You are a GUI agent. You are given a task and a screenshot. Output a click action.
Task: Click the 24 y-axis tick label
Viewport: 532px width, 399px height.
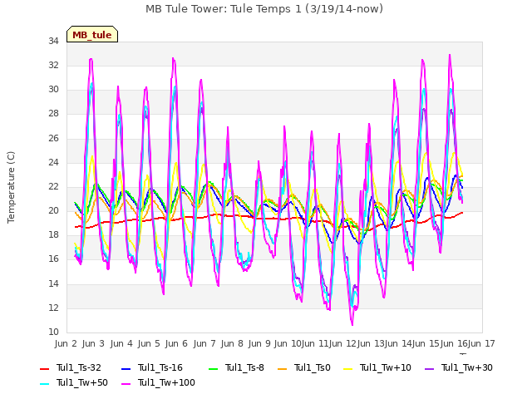53,162
